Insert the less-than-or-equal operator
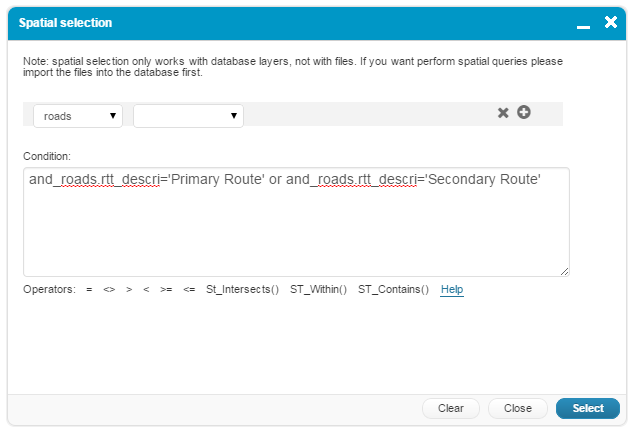Image resolution: width=632 pixels, height=435 pixels. click(189, 290)
